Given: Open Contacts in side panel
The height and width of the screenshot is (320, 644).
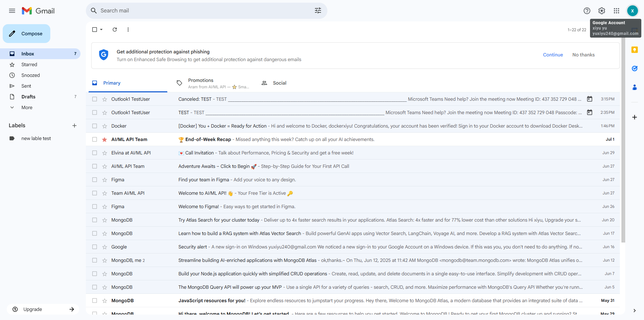Looking at the screenshot, I should tap(634, 87).
